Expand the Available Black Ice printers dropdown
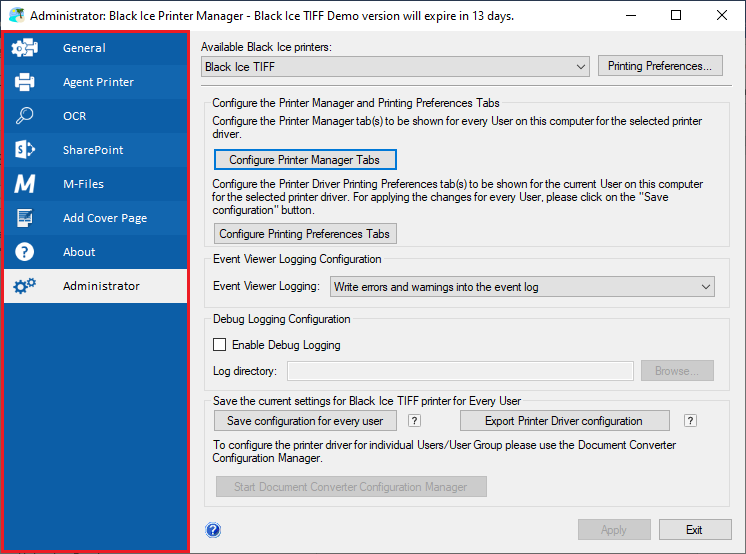 (x=395, y=67)
